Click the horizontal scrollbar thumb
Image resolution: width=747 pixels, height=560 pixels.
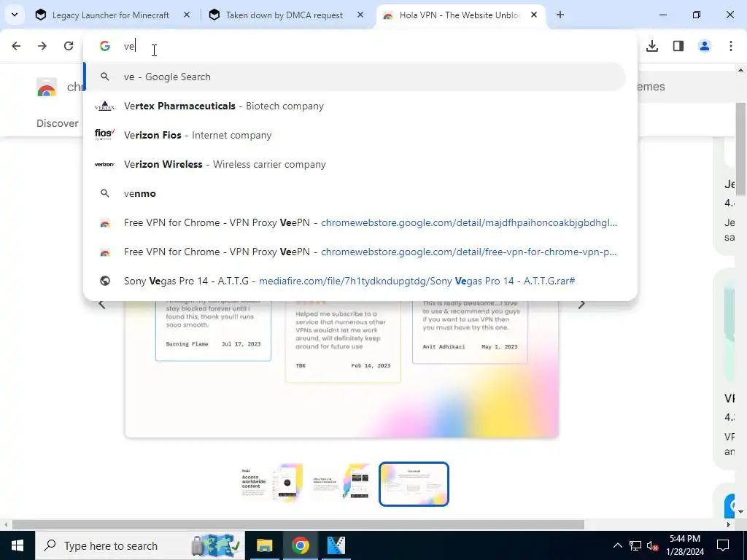(298, 525)
